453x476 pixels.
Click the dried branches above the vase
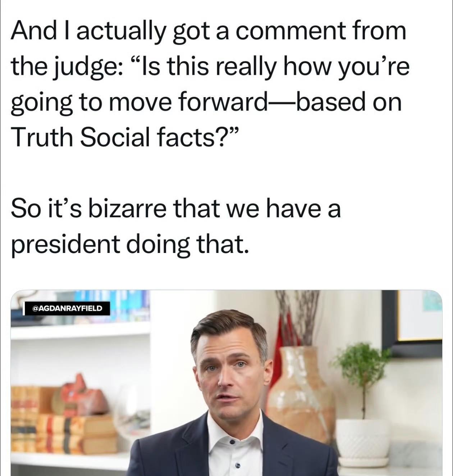point(298,317)
